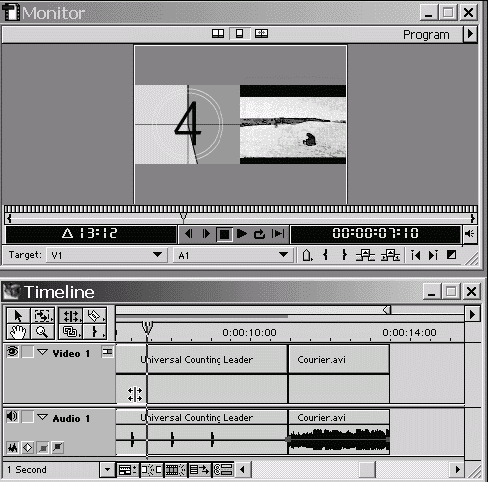Click the Monitor shuttle slider playhead
Viewport: 488px width, 482px height.
click(x=183, y=217)
